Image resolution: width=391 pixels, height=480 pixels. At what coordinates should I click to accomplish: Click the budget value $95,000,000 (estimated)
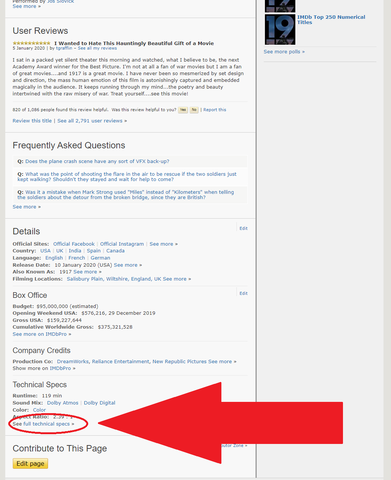[x=68, y=306]
